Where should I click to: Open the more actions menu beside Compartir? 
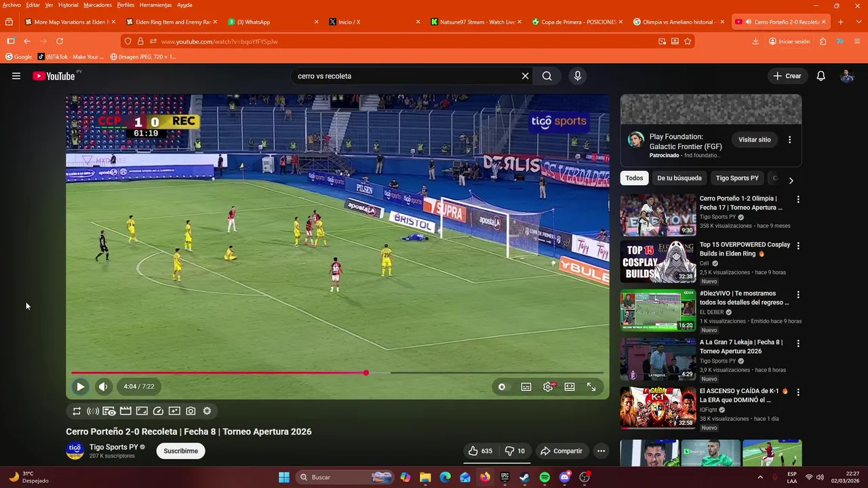tap(601, 451)
